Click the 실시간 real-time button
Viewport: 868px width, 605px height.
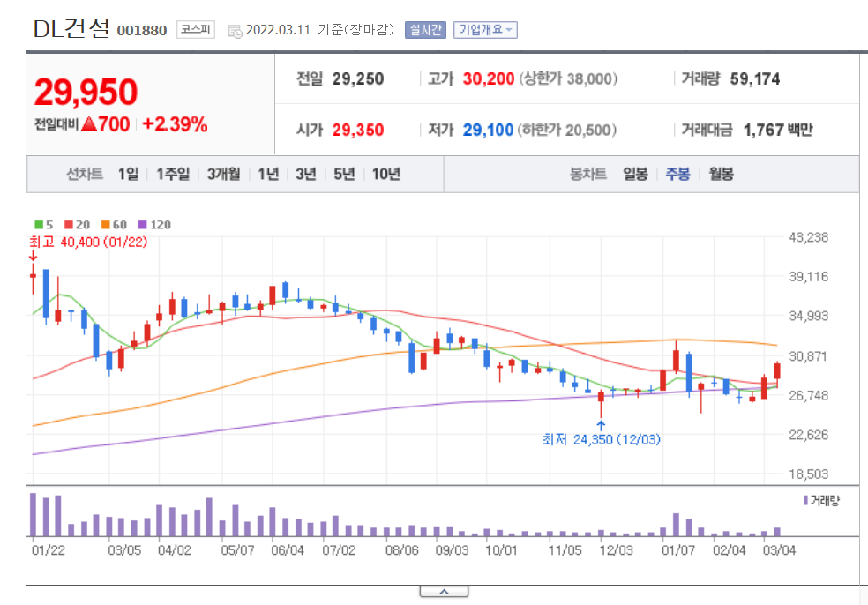coord(425,30)
